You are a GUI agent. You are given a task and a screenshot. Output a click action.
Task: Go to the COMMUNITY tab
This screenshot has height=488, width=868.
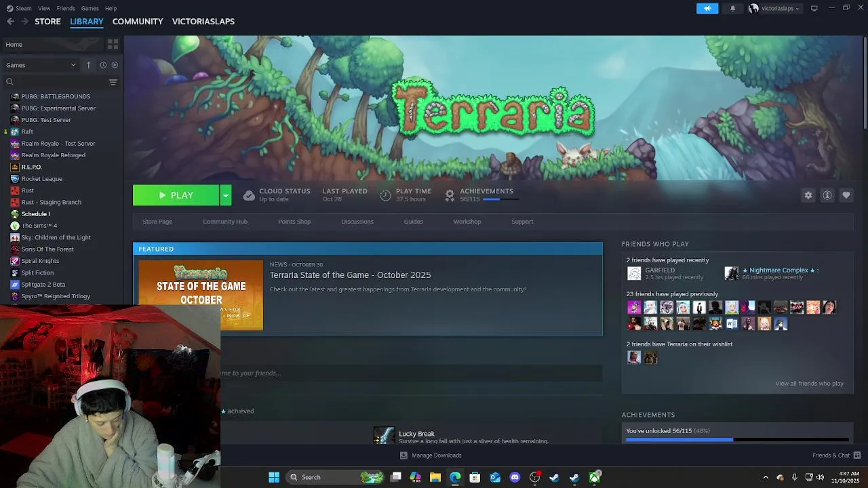point(138,21)
